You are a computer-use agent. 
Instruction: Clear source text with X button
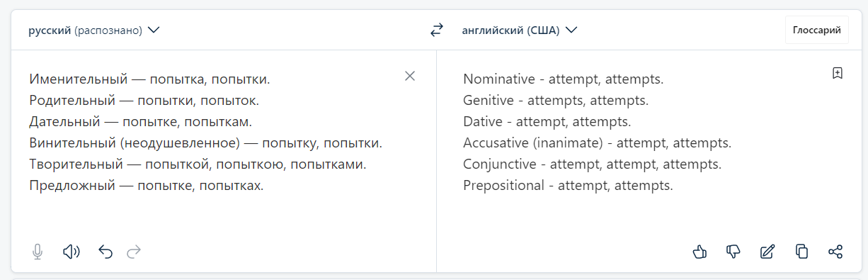410,76
